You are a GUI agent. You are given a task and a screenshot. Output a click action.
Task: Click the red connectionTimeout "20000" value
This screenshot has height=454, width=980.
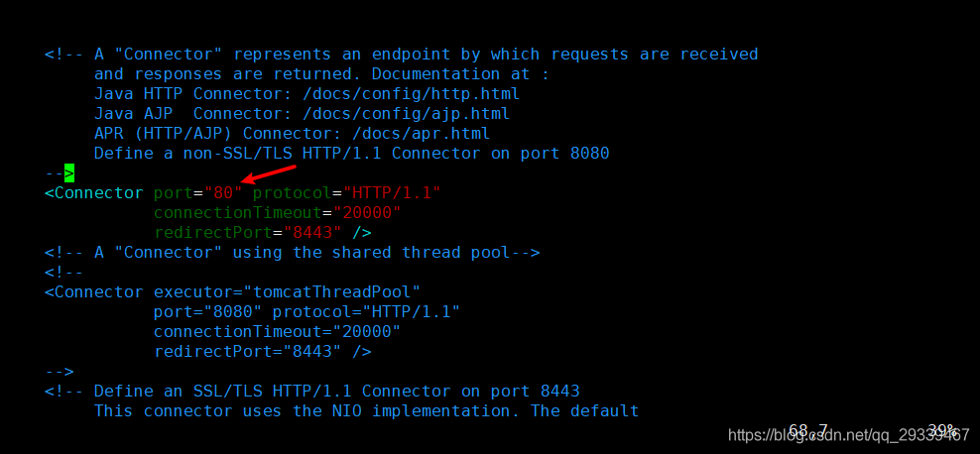tap(367, 213)
